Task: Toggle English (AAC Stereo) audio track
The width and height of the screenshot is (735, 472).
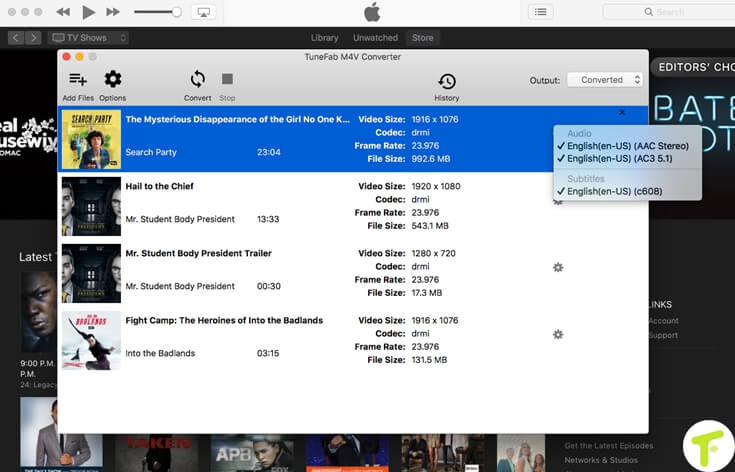Action: (628, 146)
